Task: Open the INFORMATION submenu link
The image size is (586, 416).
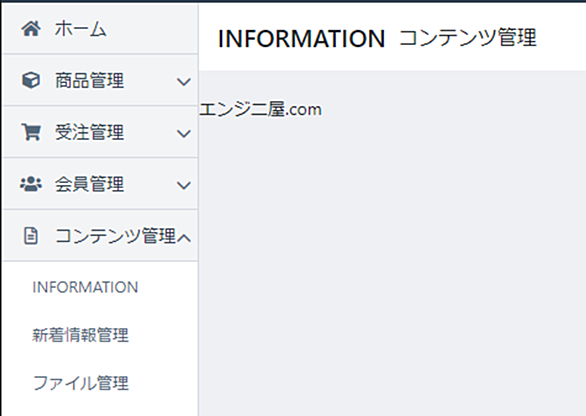Action: point(85,287)
